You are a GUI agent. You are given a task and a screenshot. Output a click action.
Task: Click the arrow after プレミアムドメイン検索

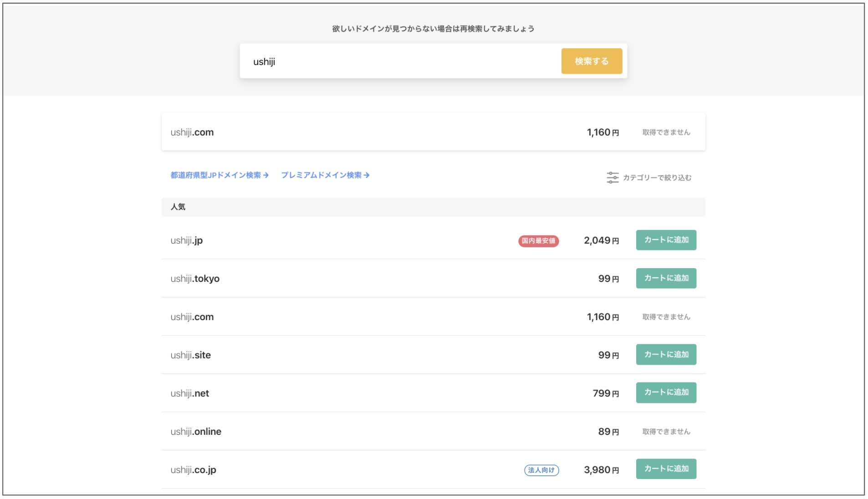coord(367,175)
